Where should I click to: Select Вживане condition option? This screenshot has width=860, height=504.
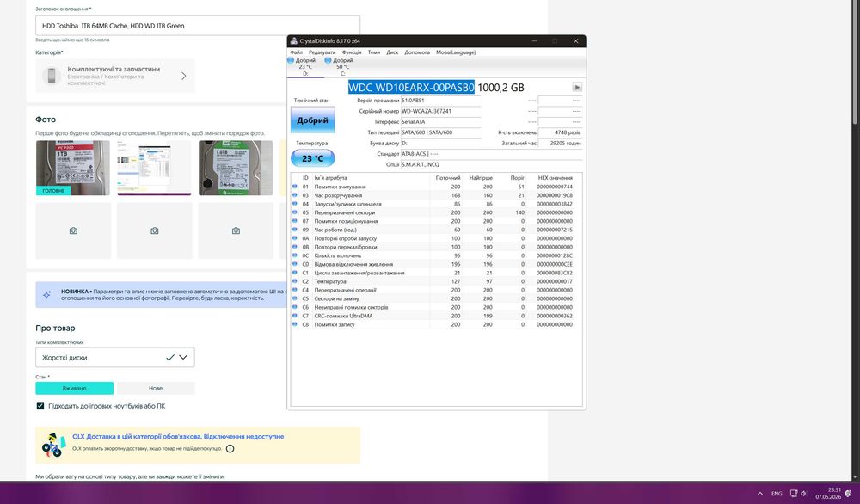pyautogui.click(x=75, y=388)
